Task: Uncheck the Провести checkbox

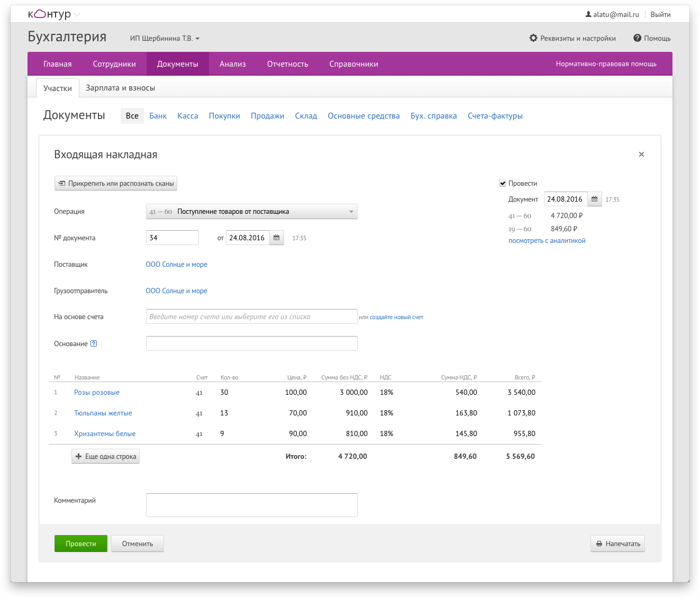Action: (503, 183)
